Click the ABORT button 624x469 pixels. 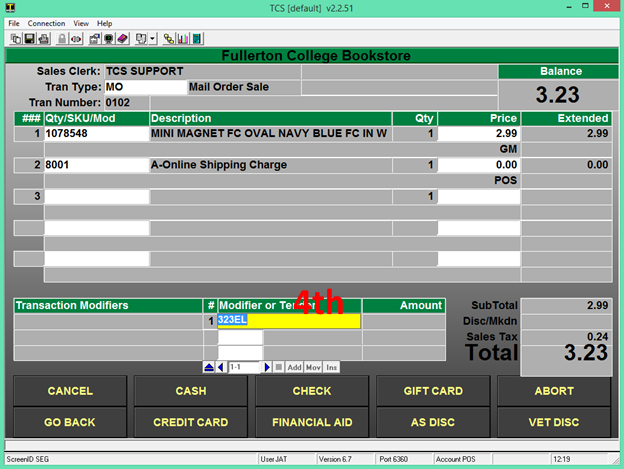pyautogui.click(x=554, y=391)
